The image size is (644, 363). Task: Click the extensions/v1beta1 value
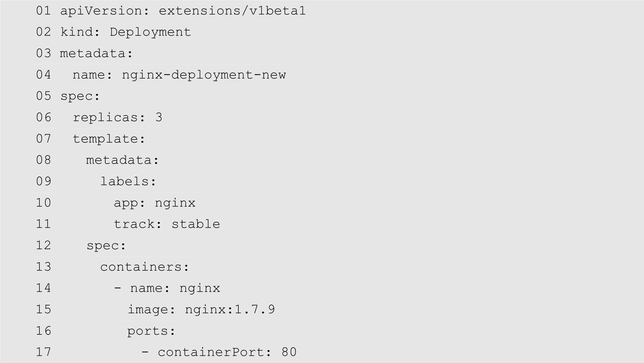tap(232, 11)
